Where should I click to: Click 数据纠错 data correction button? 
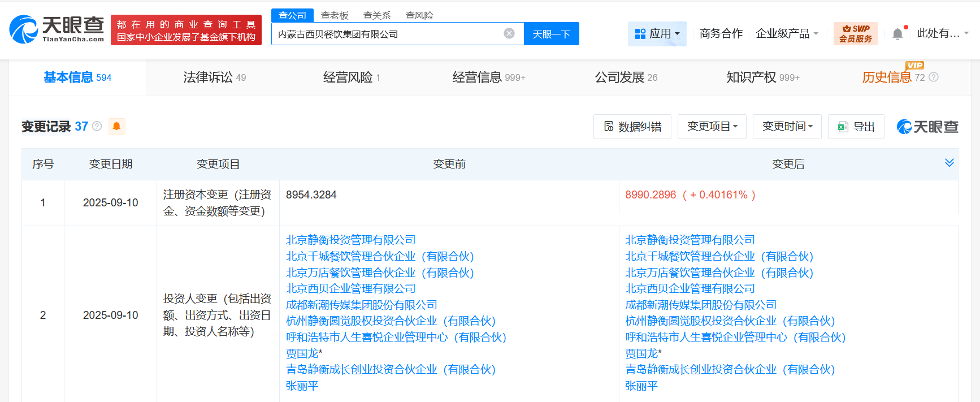pos(632,127)
